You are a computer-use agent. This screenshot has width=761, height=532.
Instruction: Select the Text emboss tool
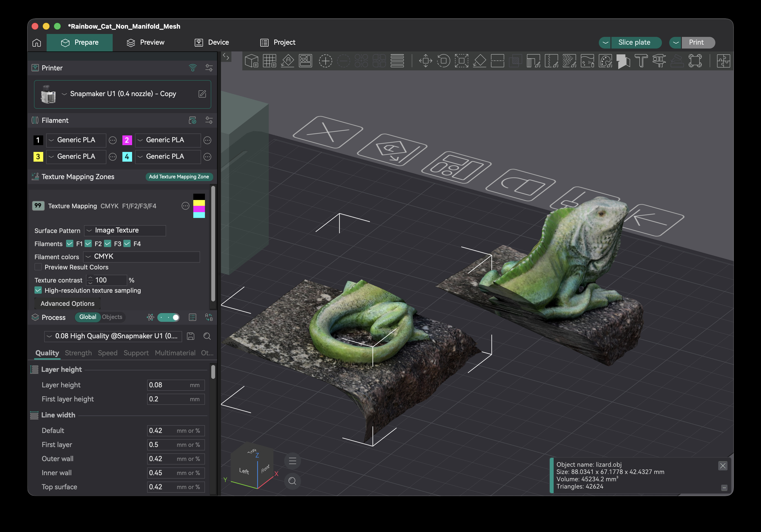(x=641, y=61)
